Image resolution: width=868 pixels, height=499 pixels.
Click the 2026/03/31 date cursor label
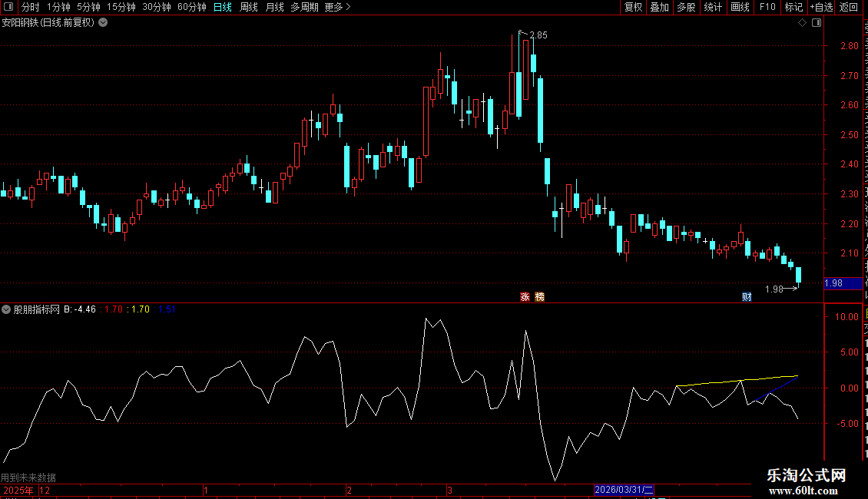(624, 490)
